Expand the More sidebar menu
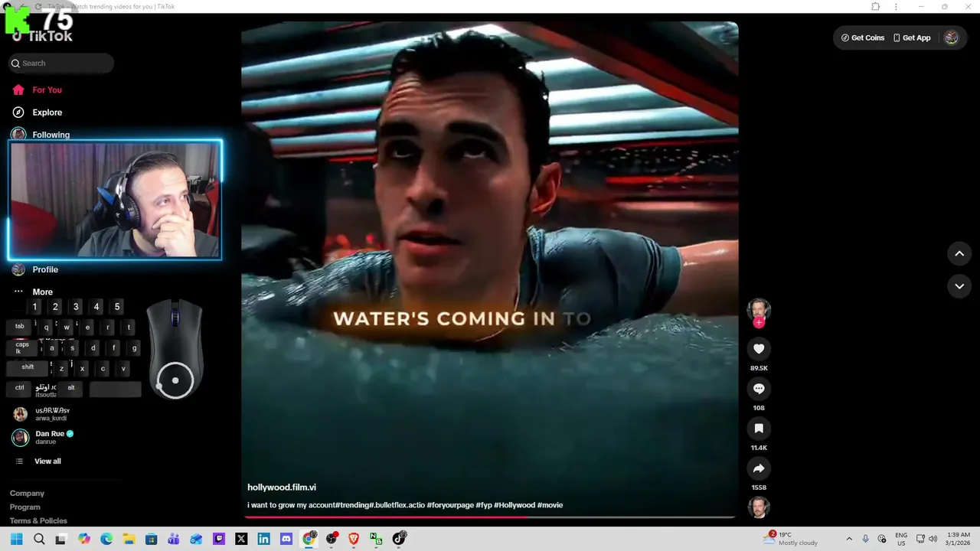Viewport: 980px width, 551px height. pyautogui.click(x=42, y=292)
